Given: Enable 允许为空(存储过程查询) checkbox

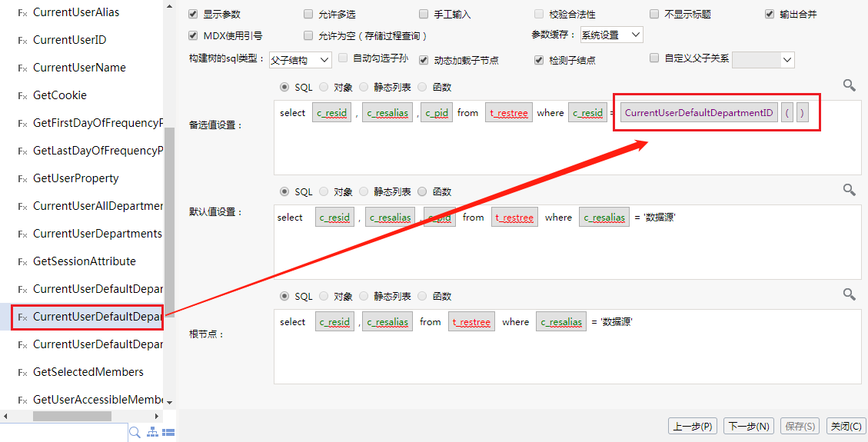Looking at the screenshot, I should point(308,35).
